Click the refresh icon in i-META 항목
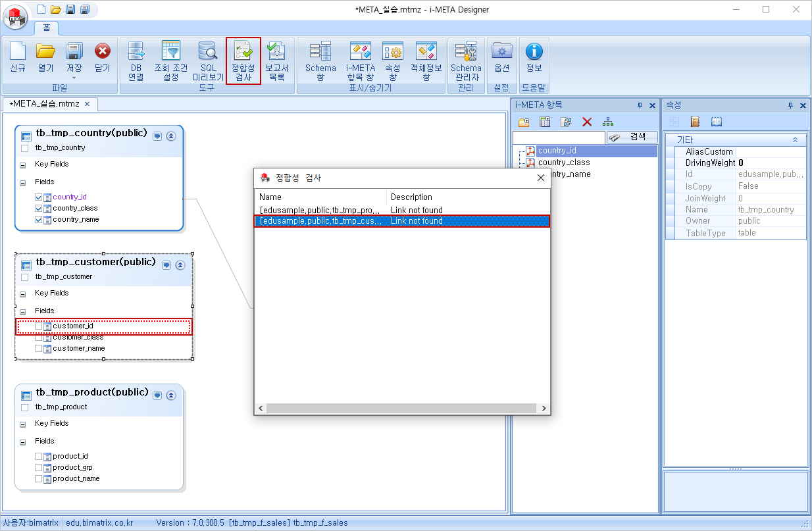The width and height of the screenshot is (812, 531). 566,122
